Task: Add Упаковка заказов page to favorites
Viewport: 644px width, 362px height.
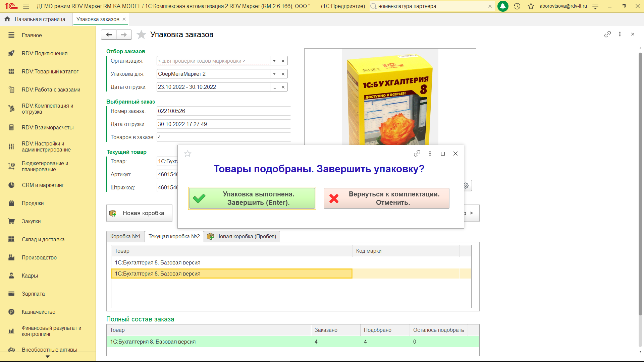Action: pos(142,35)
